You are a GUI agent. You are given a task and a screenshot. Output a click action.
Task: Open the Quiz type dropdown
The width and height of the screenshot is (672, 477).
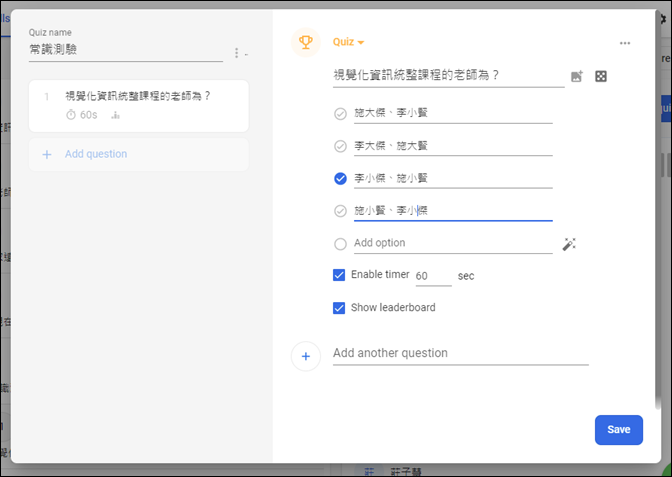pyautogui.click(x=348, y=42)
